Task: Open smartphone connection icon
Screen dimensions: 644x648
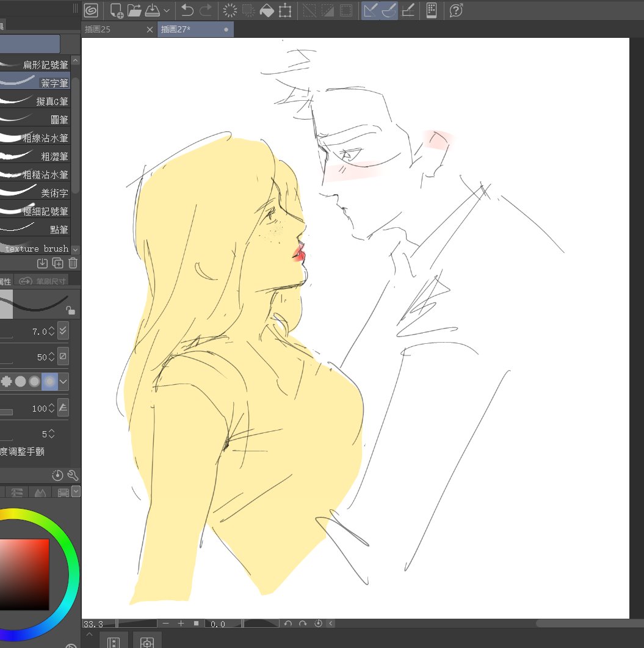Action: pyautogui.click(x=431, y=10)
